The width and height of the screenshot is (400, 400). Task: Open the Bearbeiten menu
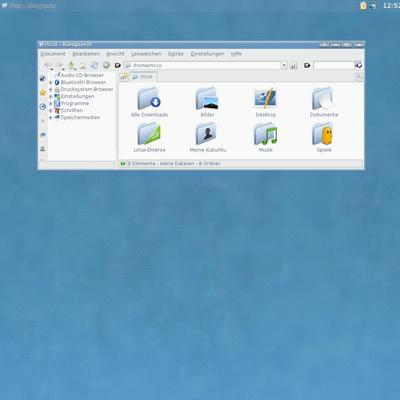point(86,54)
